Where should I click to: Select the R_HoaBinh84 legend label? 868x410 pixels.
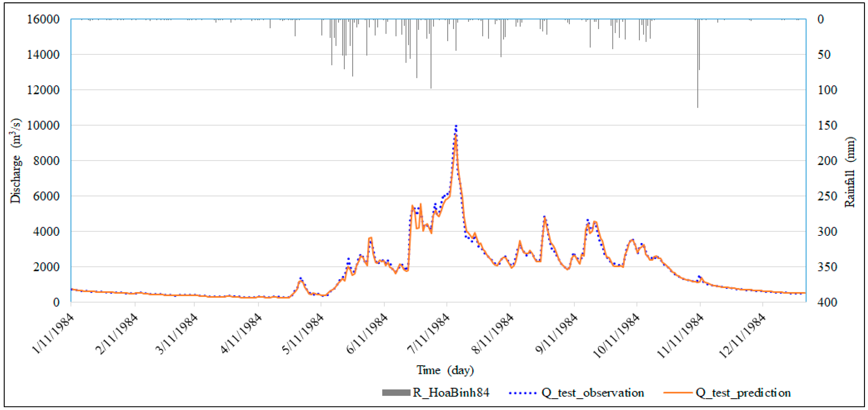point(451,392)
